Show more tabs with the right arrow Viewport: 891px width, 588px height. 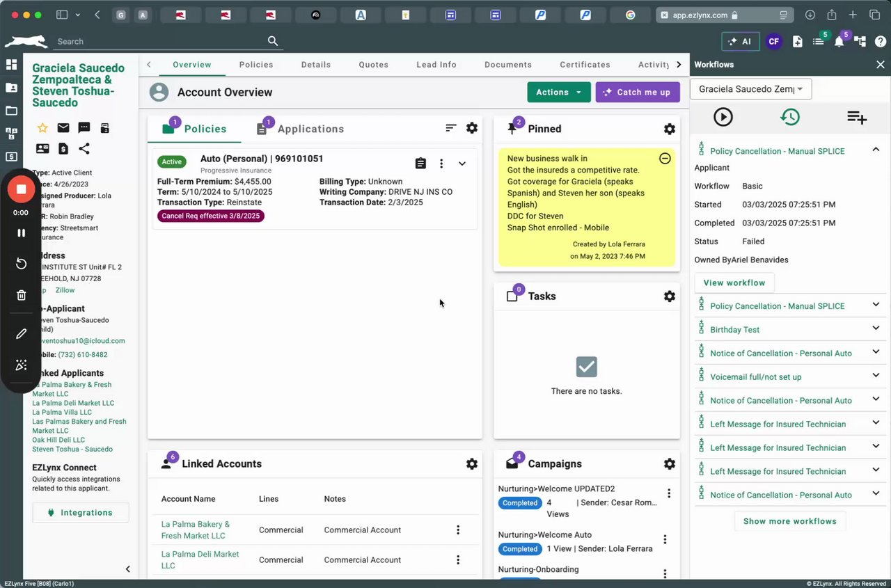pyautogui.click(x=679, y=65)
